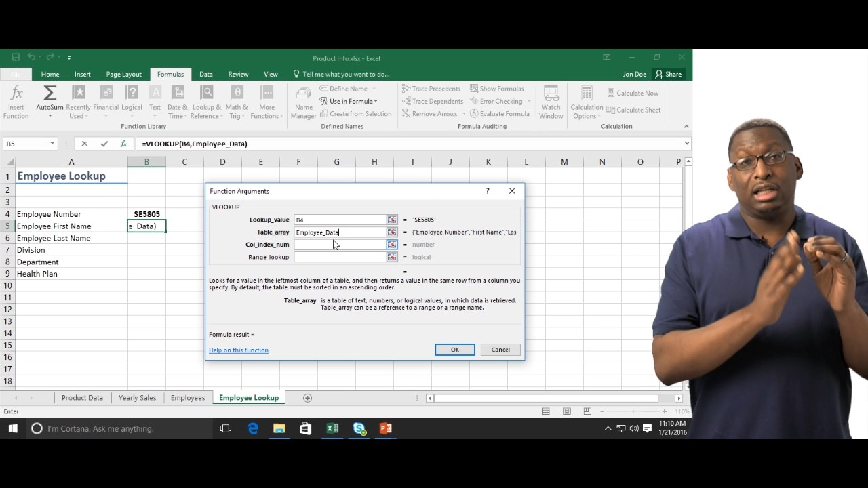Click Cancel in Function Arguments dialog
Image resolution: width=868 pixels, height=488 pixels.
500,350
